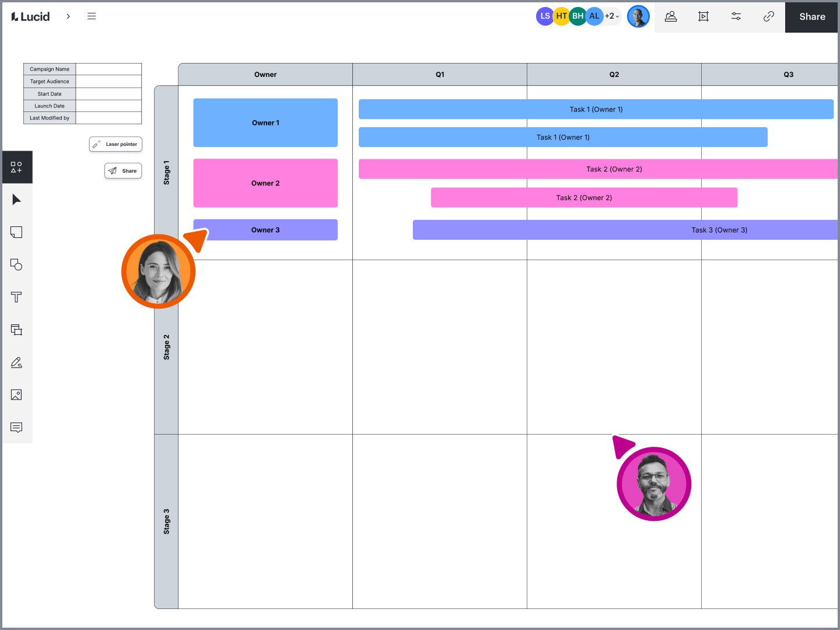Select the Stage 3 row label

tap(166, 521)
